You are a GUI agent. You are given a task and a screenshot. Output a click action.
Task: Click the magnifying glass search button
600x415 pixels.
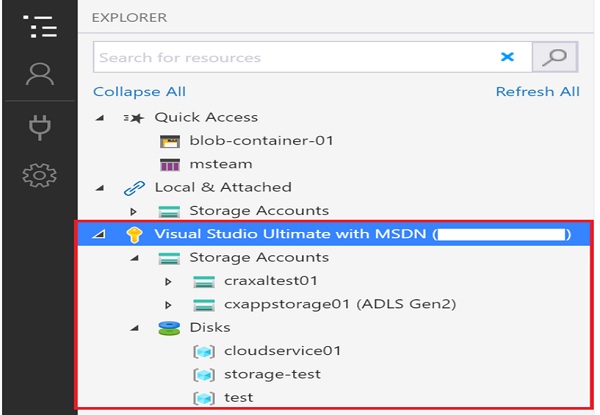(x=555, y=57)
